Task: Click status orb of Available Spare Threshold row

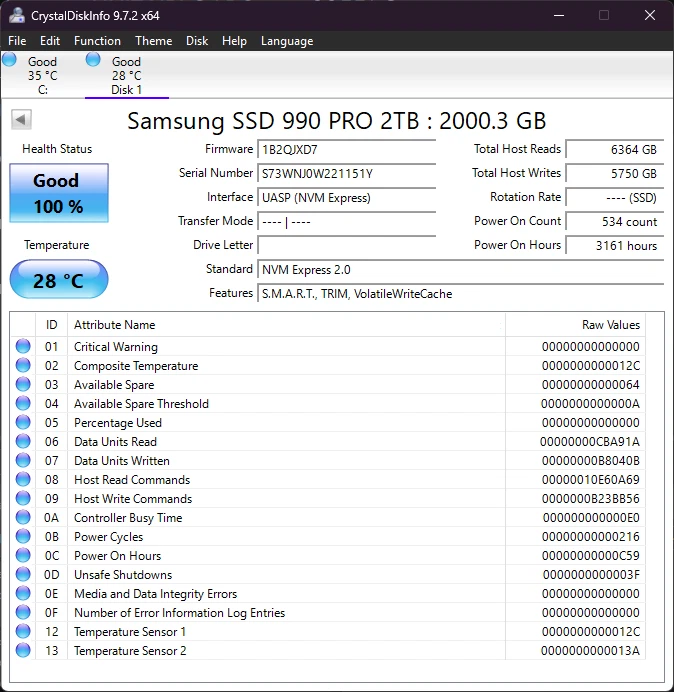Action: coord(23,403)
